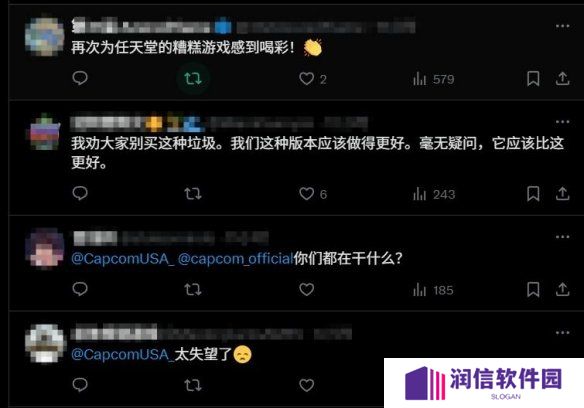View analytics showing 579 views

(x=433, y=79)
